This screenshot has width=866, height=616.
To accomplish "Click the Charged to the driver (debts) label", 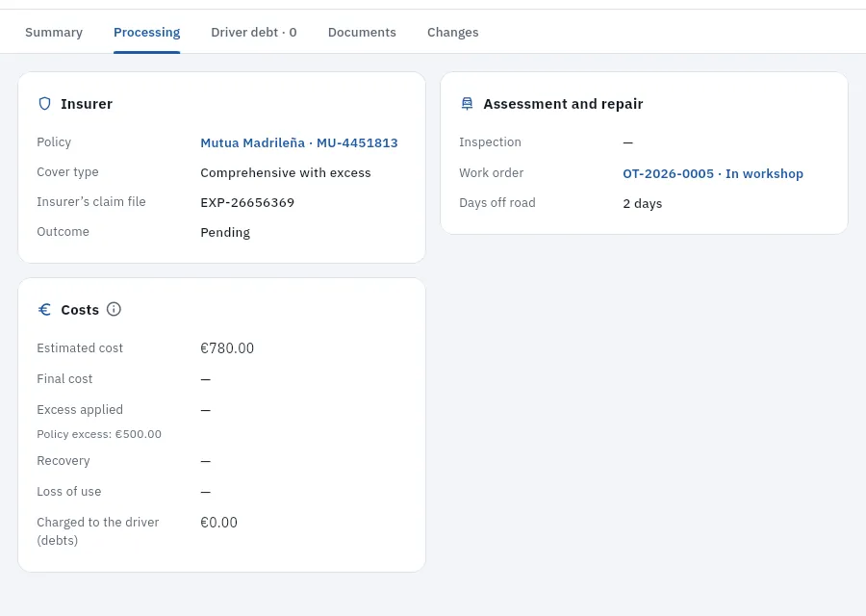I will tap(98, 531).
